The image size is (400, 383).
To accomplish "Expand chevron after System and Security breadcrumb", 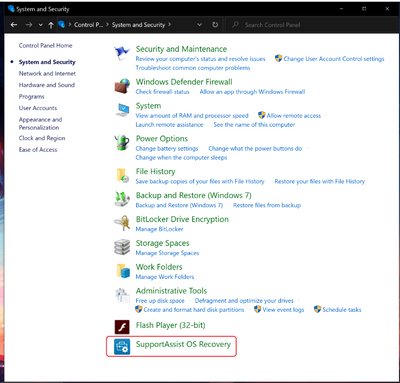I will point(169,25).
